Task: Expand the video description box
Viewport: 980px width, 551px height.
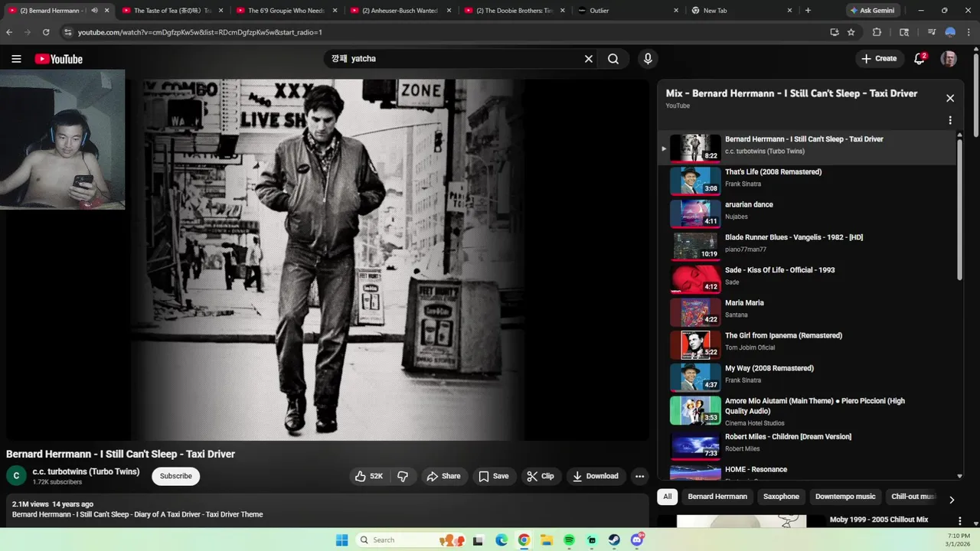Action: (x=328, y=510)
